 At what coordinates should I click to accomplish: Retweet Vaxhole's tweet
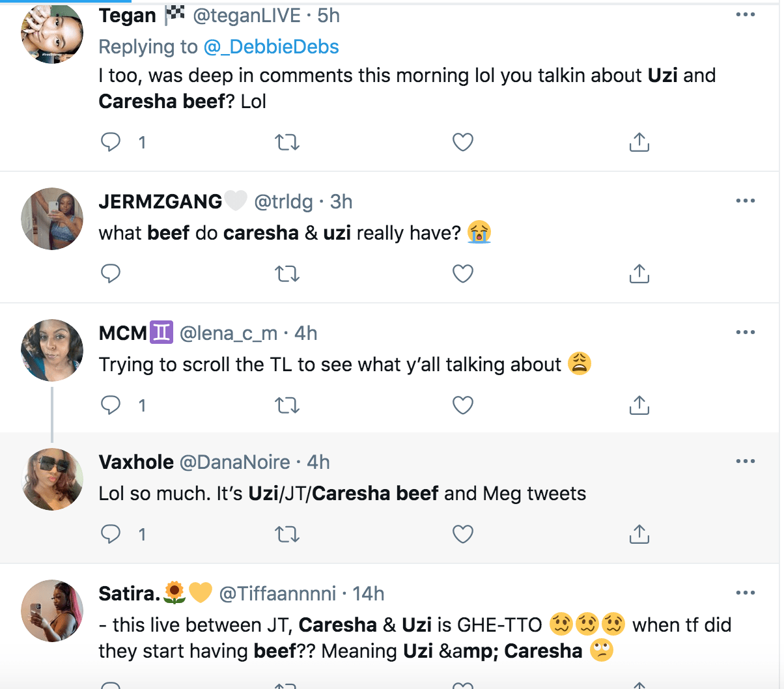(x=287, y=534)
